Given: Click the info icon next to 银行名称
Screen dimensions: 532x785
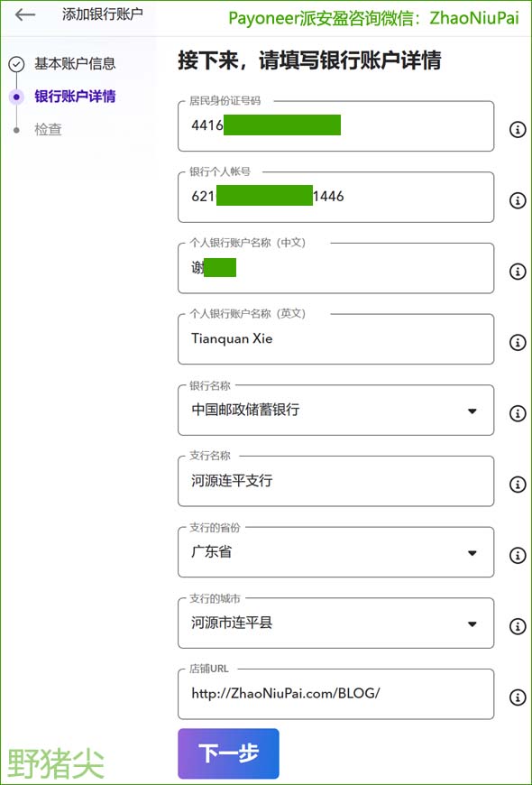Looking at the screenshot, I should (518, 413).
